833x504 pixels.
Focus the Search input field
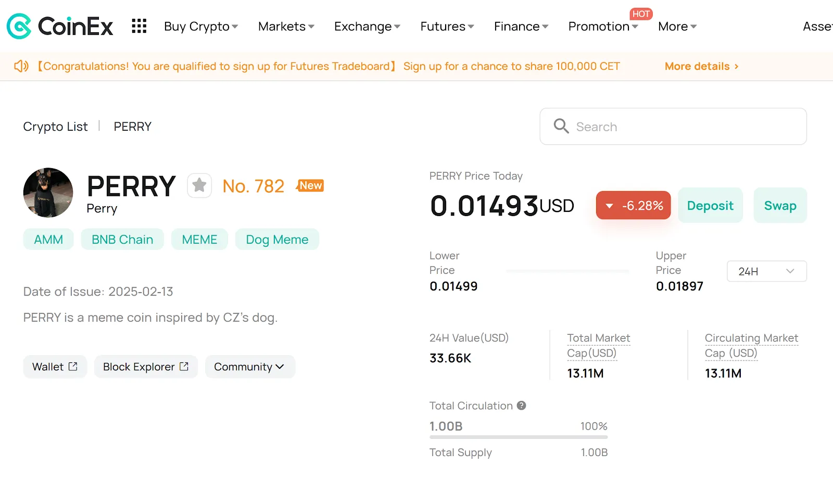[x=673, y=127]
